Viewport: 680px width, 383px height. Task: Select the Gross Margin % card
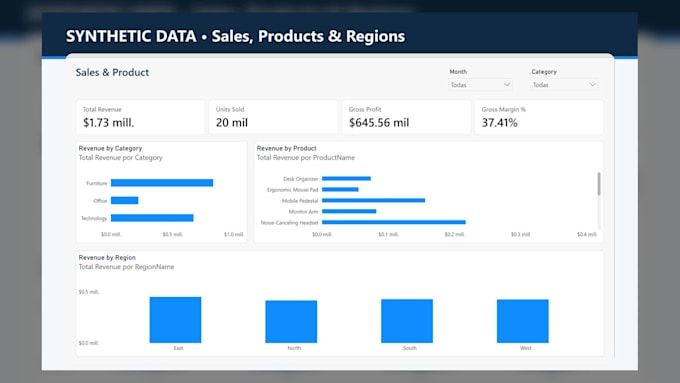pos(539,117)
